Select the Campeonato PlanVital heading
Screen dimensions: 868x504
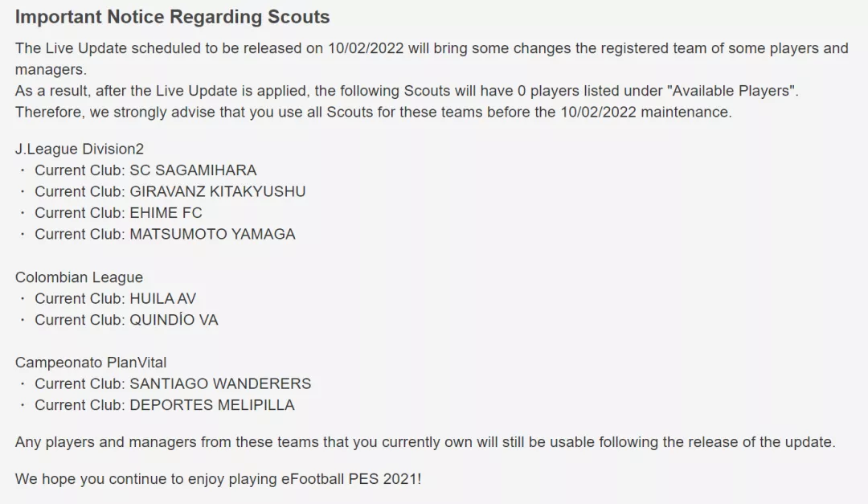[91, 363]
